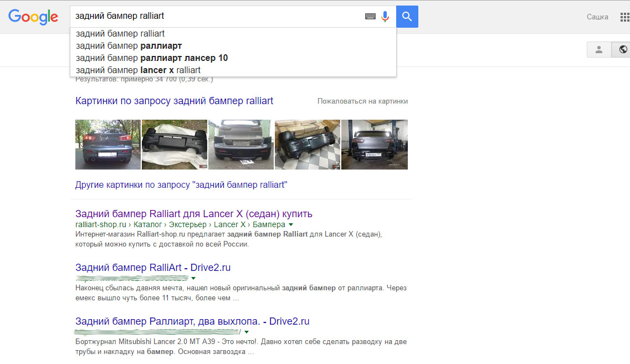Open third image of car rear
This screenshot has width=630, height=364.
point(241,145)
